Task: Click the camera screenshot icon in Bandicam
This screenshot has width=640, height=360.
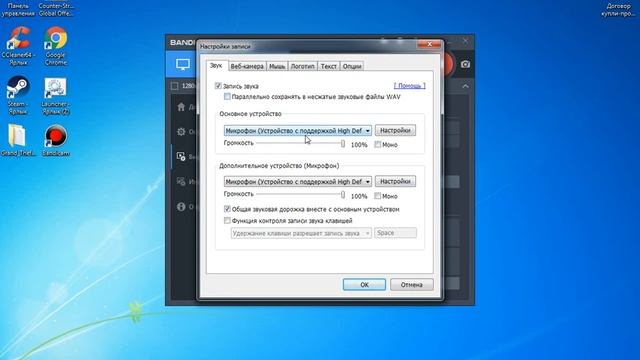Action: [x=465, y=64]
